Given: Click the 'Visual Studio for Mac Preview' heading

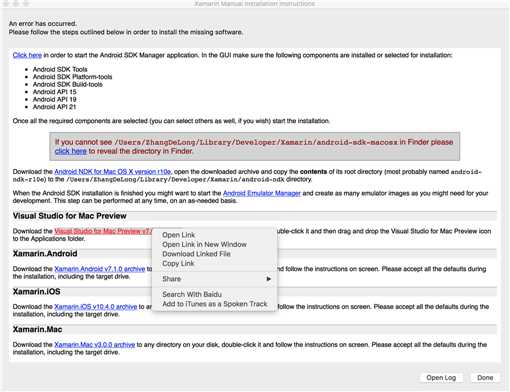Looking at the screenshot, I should 69,216.
